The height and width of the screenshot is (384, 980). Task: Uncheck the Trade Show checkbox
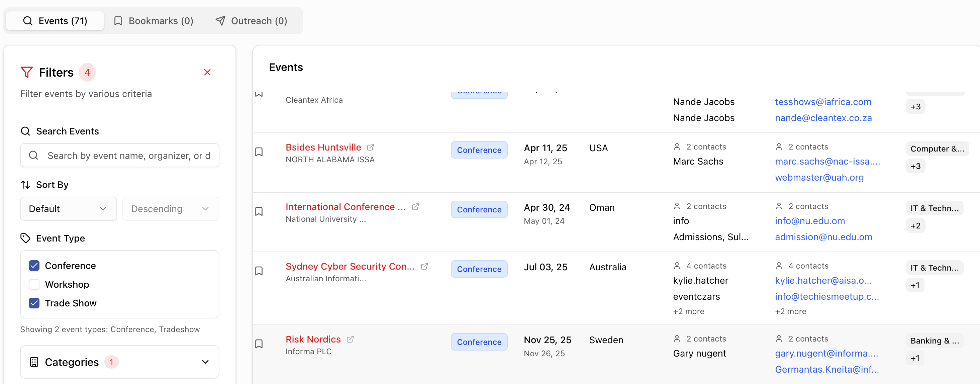(x=34, y=303)
